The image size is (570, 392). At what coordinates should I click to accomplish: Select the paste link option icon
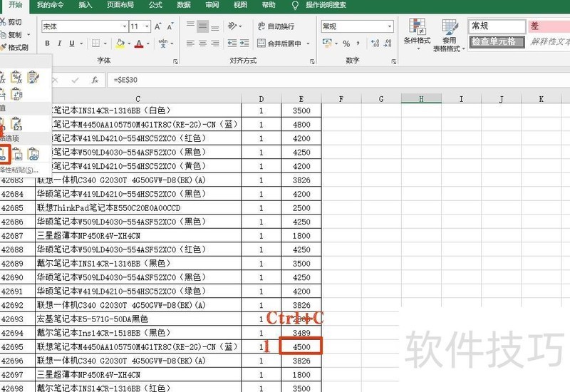pyautogui.click(x=4, y=154)
